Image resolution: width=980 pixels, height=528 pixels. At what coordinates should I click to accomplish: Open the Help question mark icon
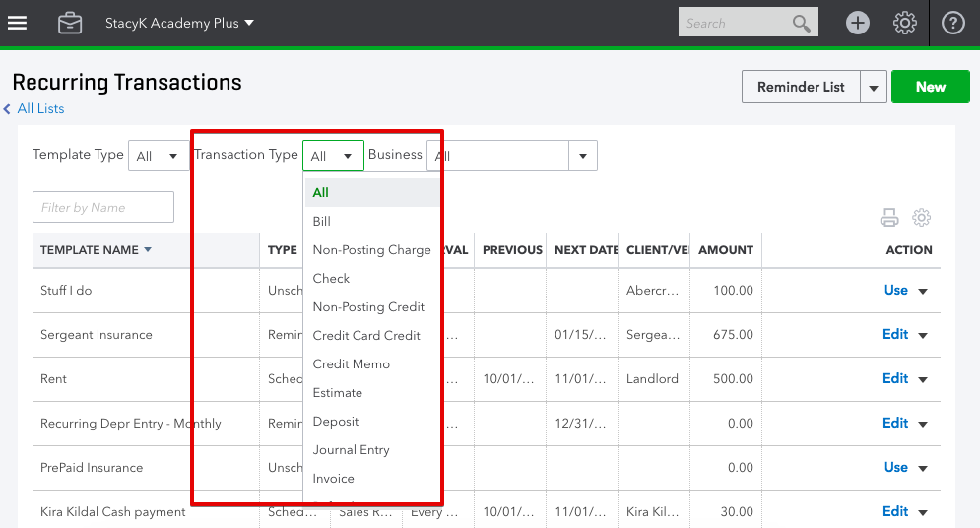point(952,23)
